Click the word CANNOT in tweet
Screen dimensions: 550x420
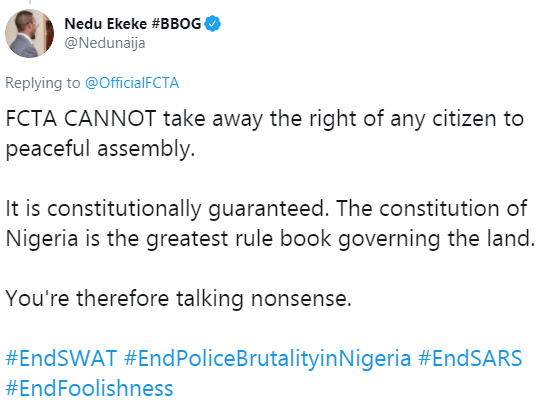click(x=110, y=118)
